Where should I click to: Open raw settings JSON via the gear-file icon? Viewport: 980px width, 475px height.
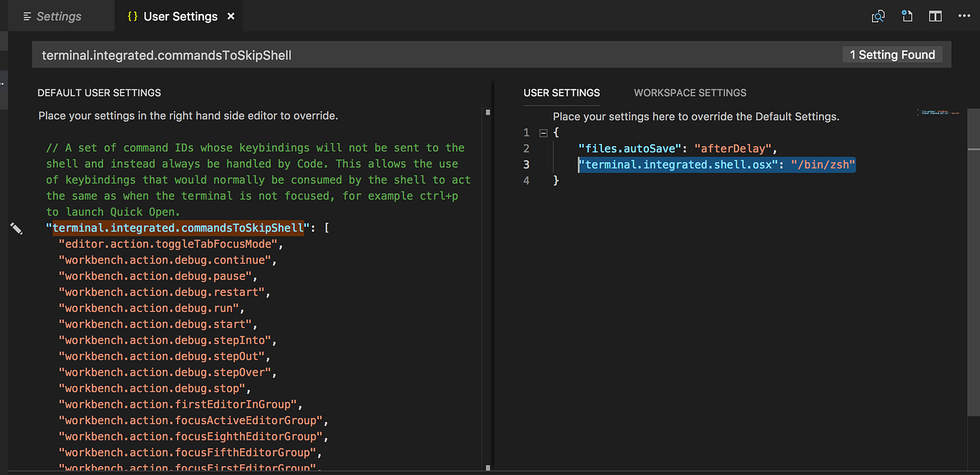[x=906, y=15]
